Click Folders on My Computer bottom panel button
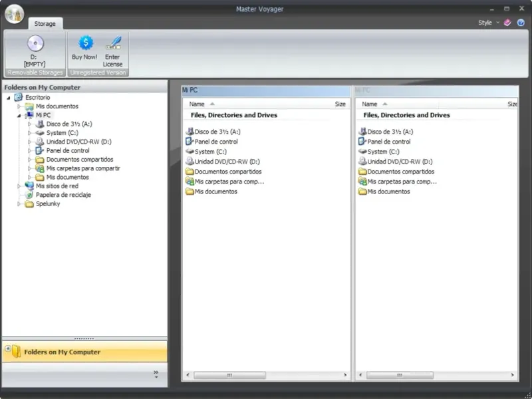Image resolution: width=532 pixels, height=399 pixels. click(x=84, y=352)
